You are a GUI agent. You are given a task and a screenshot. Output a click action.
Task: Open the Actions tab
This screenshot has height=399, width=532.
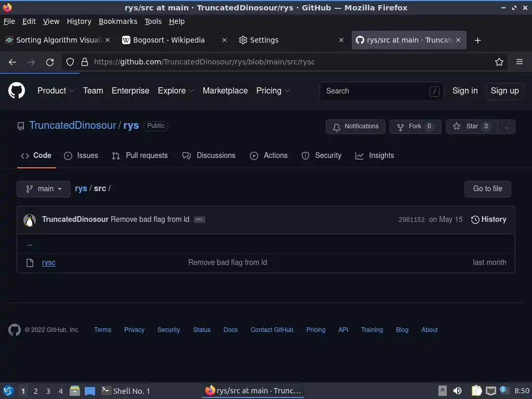click(x=269, y=155)
